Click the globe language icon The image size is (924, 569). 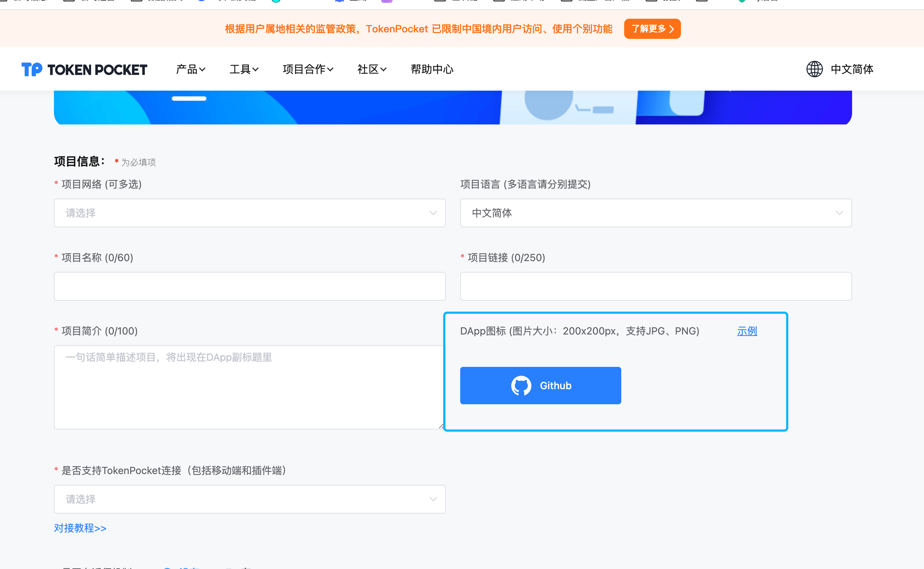[814, 69]
